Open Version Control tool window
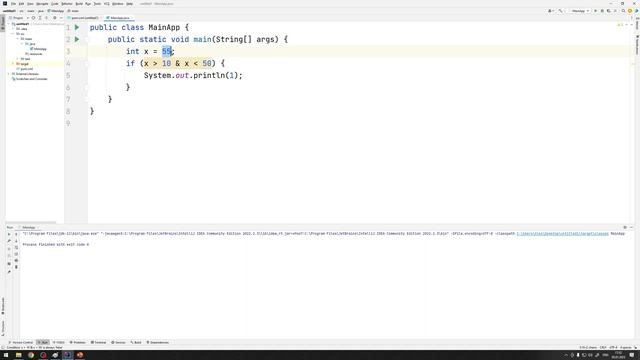 [20, 342]
